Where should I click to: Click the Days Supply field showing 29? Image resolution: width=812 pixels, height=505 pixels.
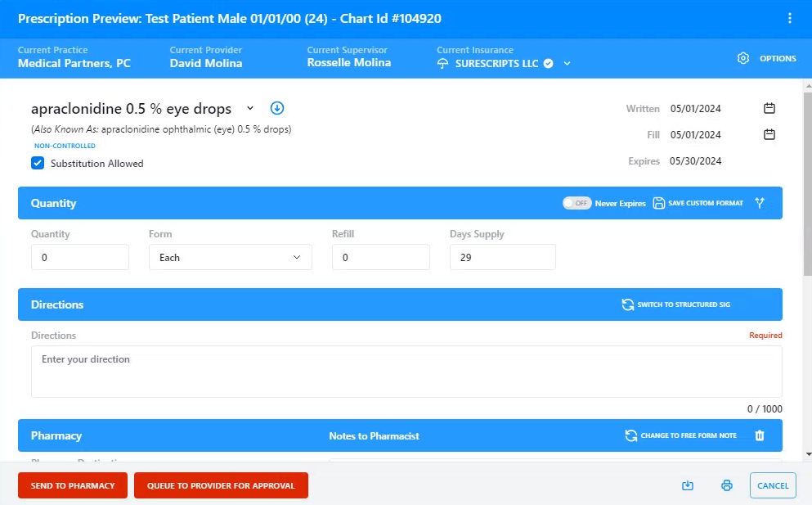pyautogui.click(x=503, y=257)
